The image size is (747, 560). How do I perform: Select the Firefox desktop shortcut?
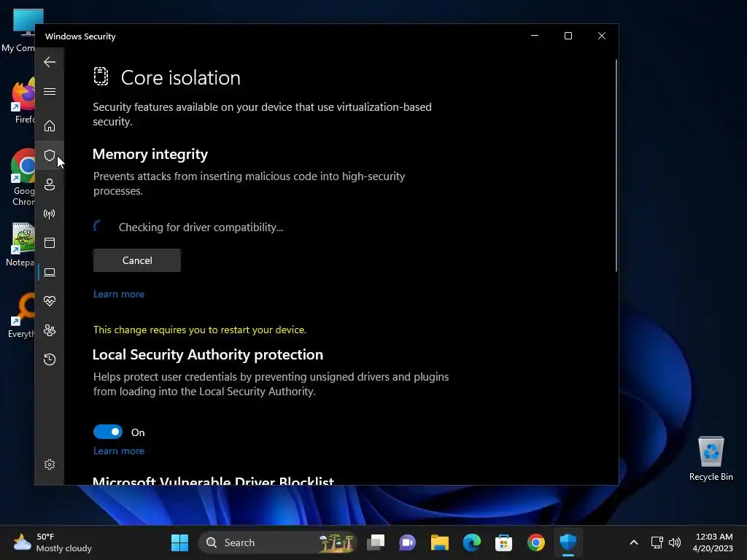[x=22, y=101]
